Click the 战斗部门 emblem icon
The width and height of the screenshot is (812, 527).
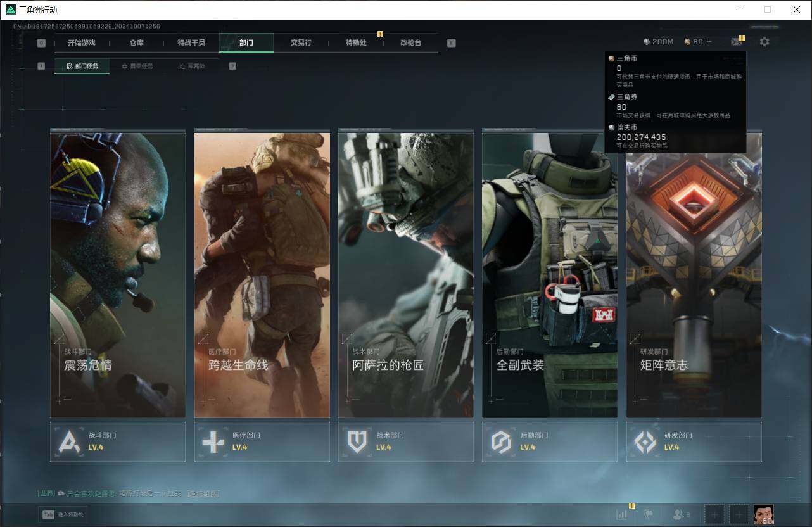(69, 441)
